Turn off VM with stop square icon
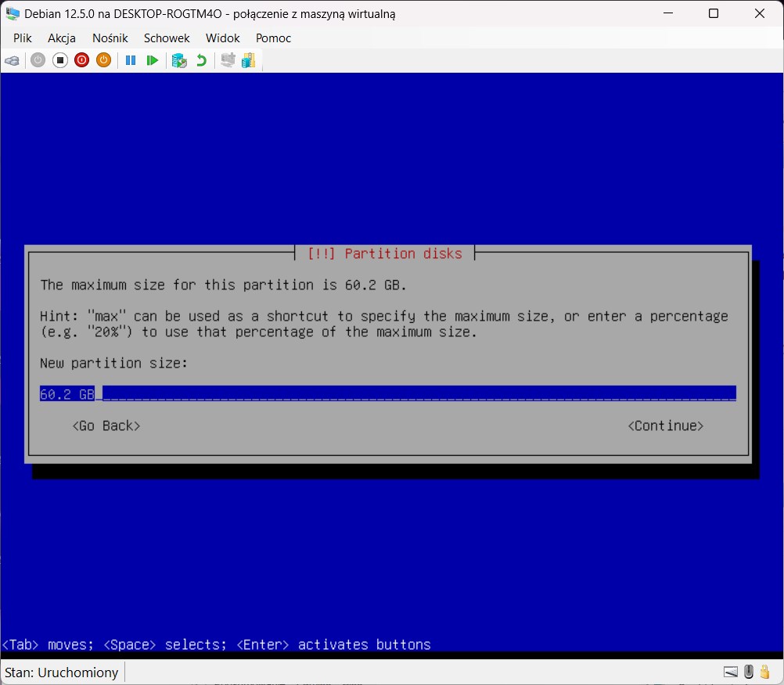The image size is (784, 685). pyautogui.click(x=60, y=60)
